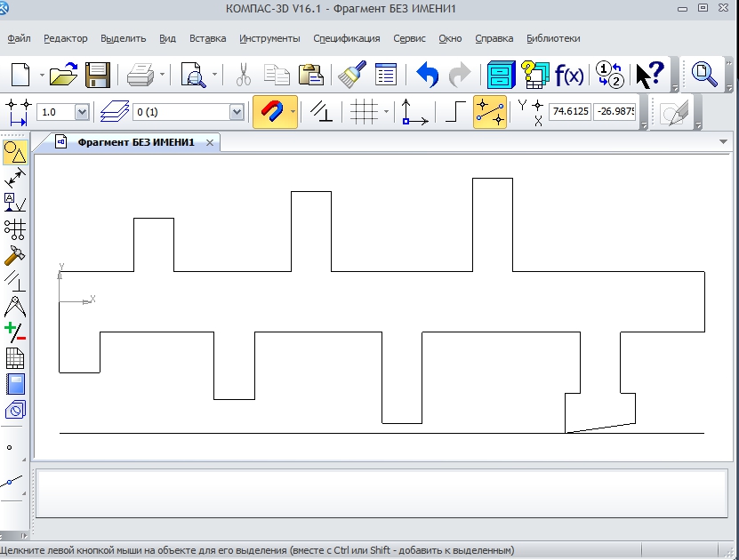
Task: Open a file with the folder icon
Action: 63,75
